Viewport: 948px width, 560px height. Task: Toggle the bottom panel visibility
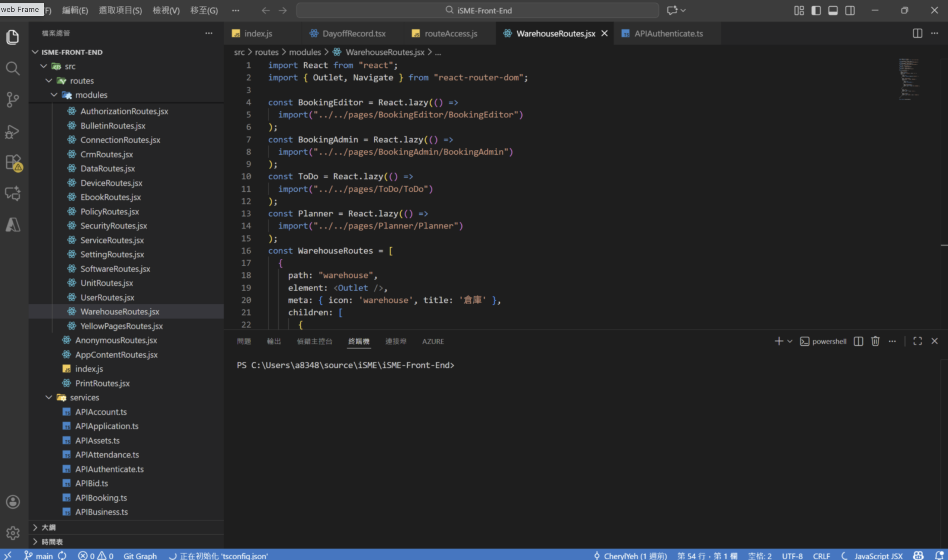(x=832, y=11)
